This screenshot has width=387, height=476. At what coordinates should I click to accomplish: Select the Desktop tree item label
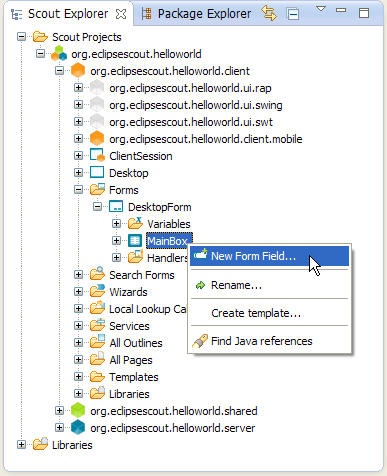(129, 173)
